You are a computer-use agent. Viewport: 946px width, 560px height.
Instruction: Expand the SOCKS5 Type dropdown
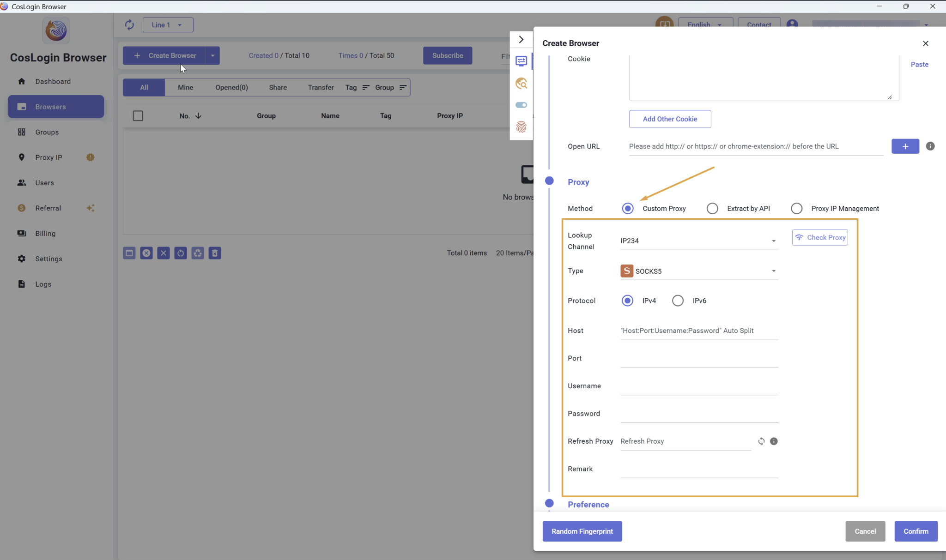pyautogui.click(x=699, y=271)
